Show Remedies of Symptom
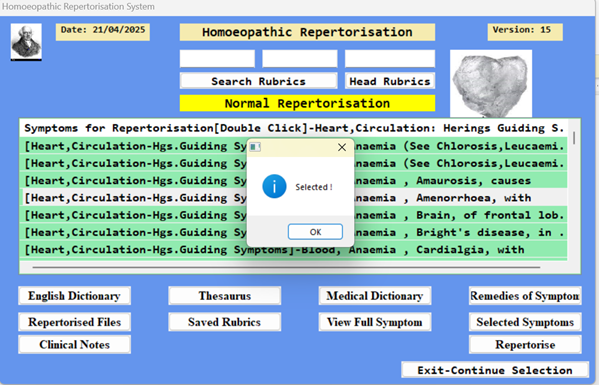The image size is (599, 385). click(x=525, y=296)
